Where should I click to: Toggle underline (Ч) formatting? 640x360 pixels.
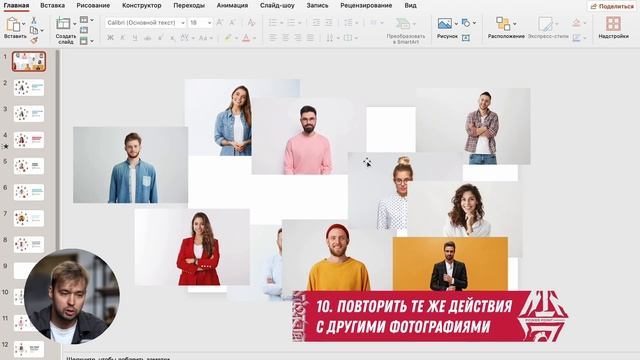click(x=135, y=38)
